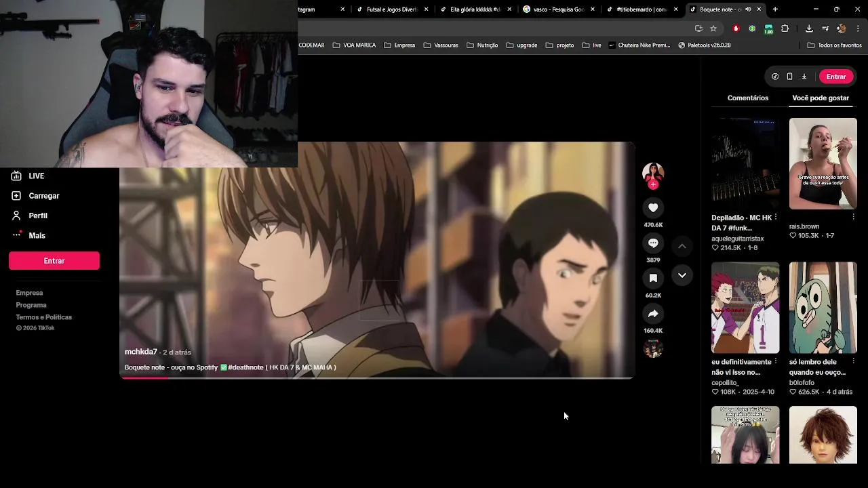Open the Termos e Políticas footer link

(44, 317)
